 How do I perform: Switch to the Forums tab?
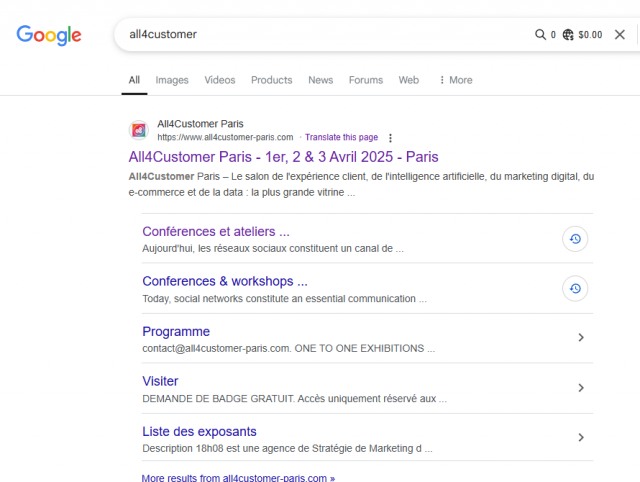click(366, 80)
